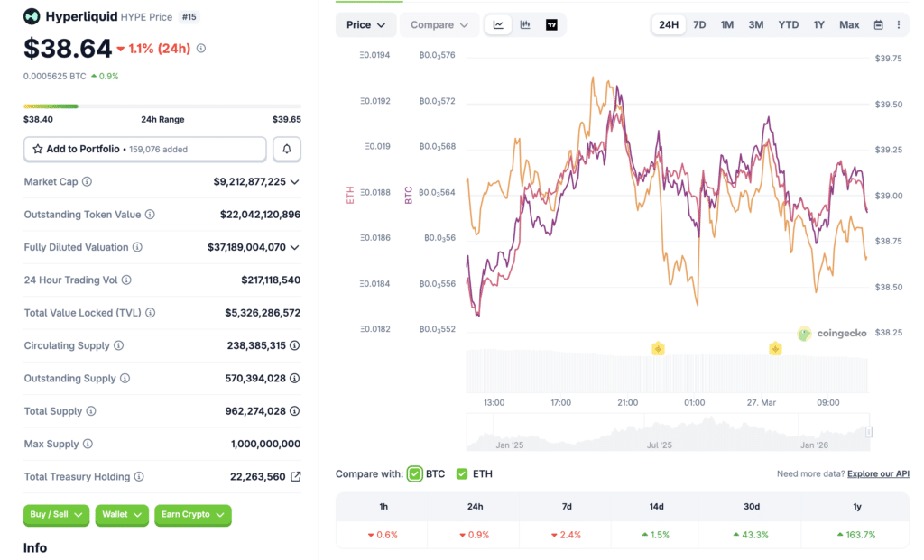Click Add to Portfolio button
This screenshot has height=560, width=924.
pos(145,149)
